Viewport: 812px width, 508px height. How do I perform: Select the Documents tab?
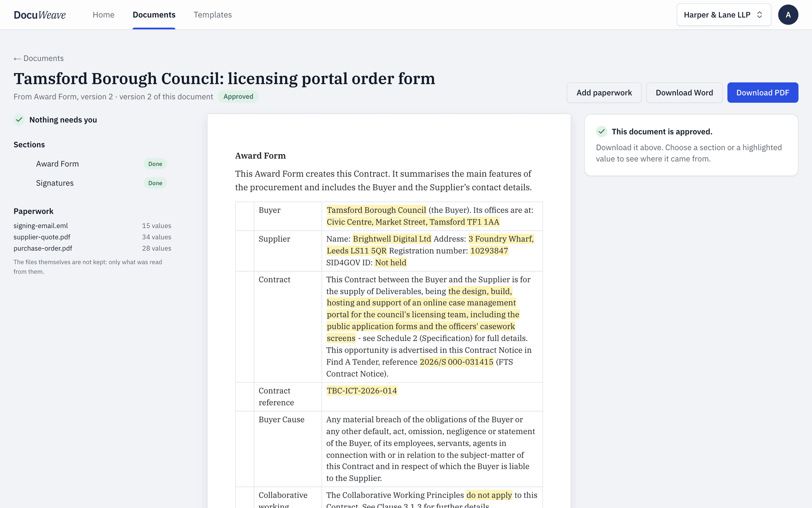point(154,15)
